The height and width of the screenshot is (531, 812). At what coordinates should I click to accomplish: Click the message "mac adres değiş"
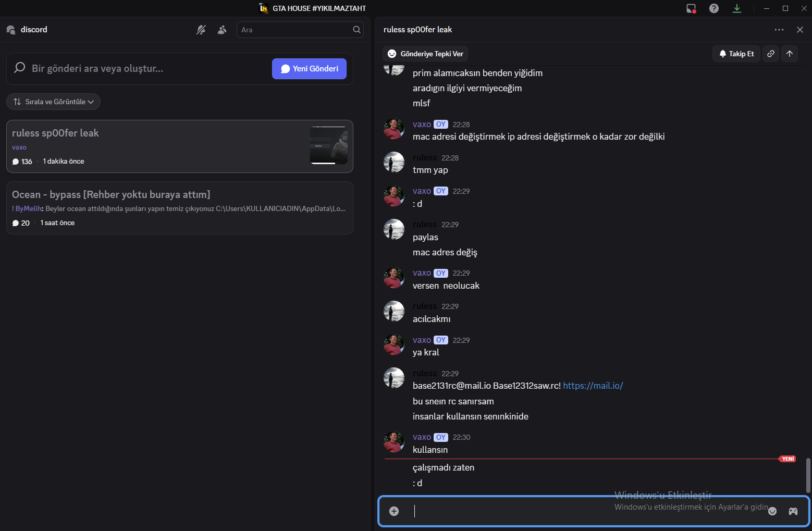(x=445, y=252)
